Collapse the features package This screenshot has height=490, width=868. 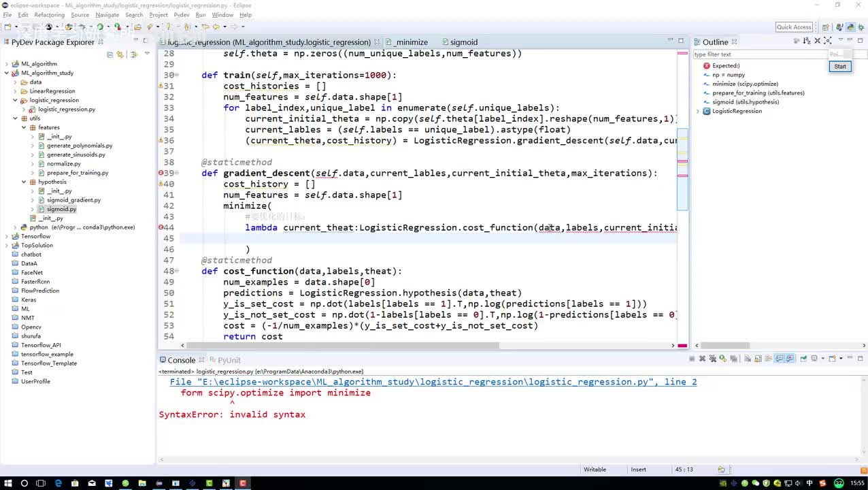pos(24,127)
